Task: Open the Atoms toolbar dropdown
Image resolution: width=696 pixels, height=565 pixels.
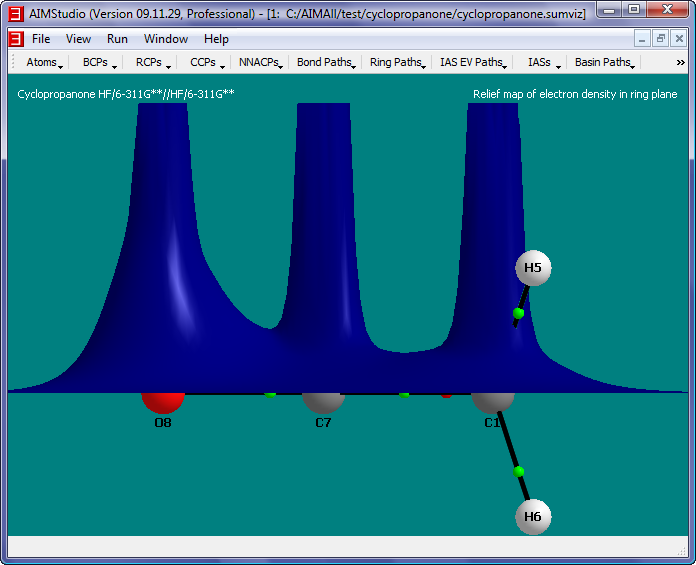Action: click(45, 62)
